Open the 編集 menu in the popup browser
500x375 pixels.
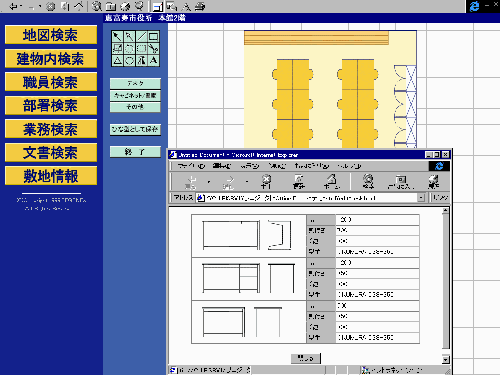[222, 166]
